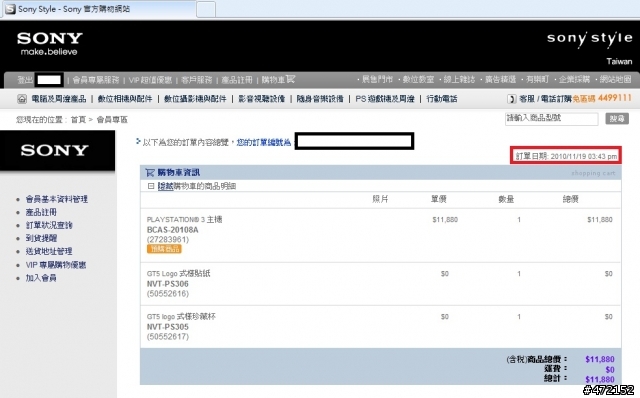Click model number NVT-PS305

[x=168, y=327]
